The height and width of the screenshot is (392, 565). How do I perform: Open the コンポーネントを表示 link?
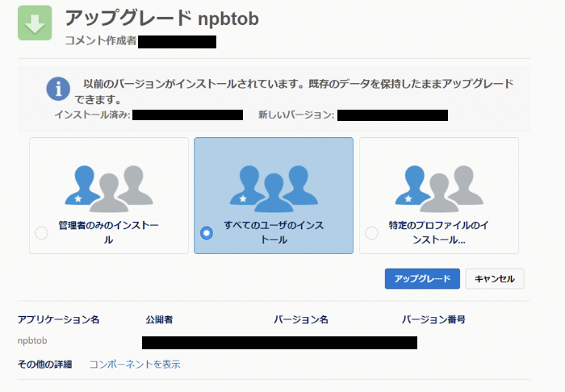[x=135, y=365]
